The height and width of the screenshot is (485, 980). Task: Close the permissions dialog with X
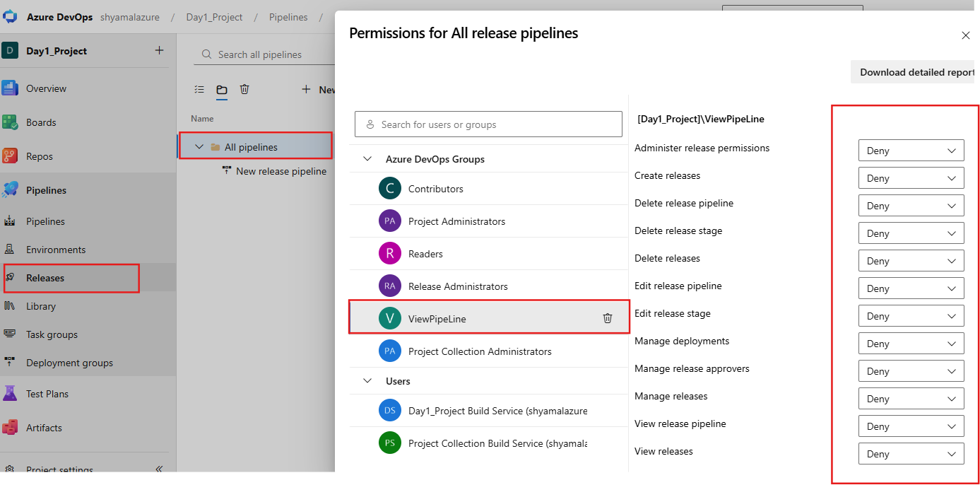pos(966,35)
